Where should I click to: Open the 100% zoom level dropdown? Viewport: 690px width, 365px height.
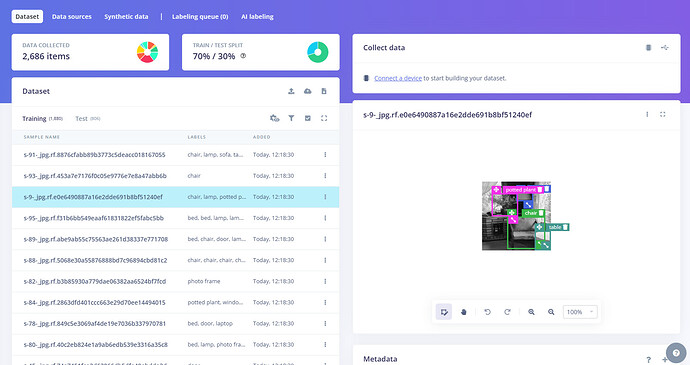[580, 312]
